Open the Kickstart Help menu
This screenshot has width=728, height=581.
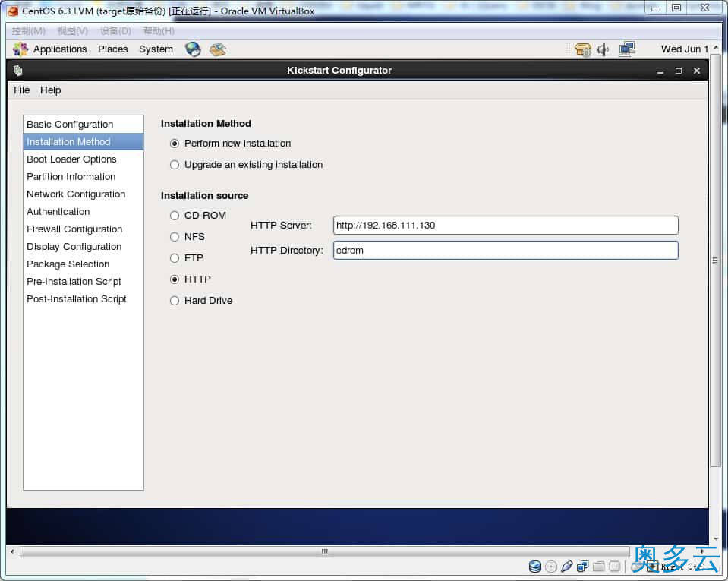click(x=51, y=90)
